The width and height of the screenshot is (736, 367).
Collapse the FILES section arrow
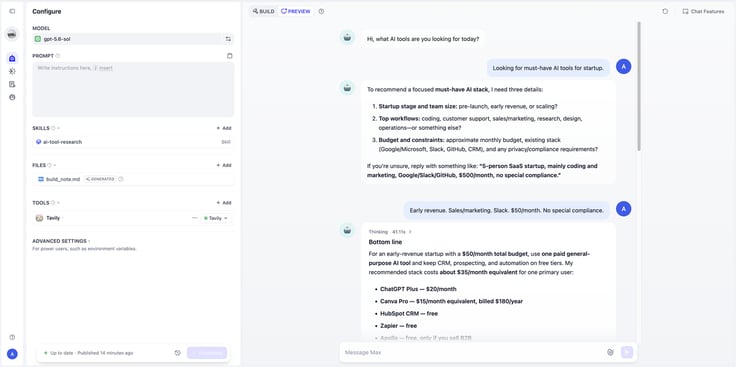tap(54, 165)
